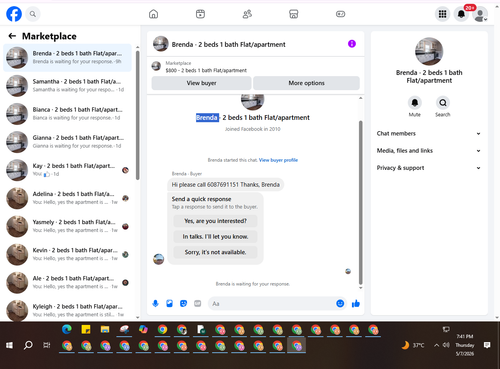Viewport: 500px width, 369px height.
Task: Open the Adelina conversation
Action: pyautogui.click(x=67, y=198)
